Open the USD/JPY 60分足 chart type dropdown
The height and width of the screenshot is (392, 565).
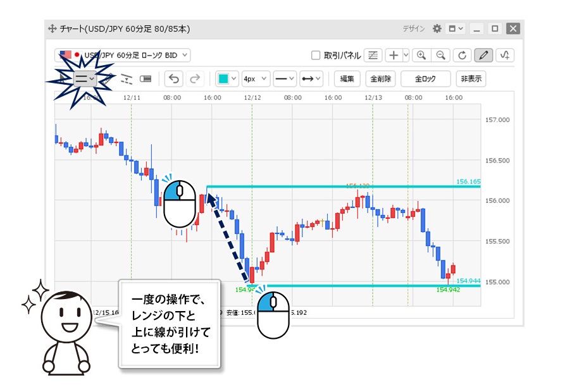(x=123, y=55)
